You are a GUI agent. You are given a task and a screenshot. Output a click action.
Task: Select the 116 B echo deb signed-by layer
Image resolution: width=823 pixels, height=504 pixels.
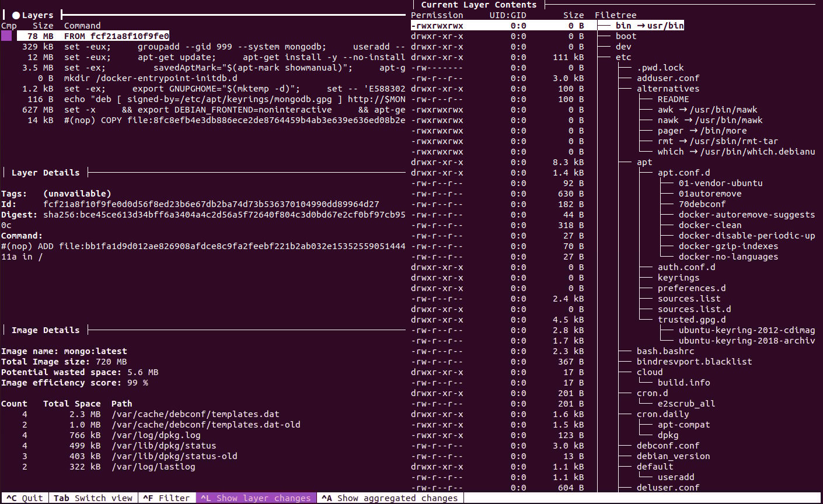[x=215, y=99]
